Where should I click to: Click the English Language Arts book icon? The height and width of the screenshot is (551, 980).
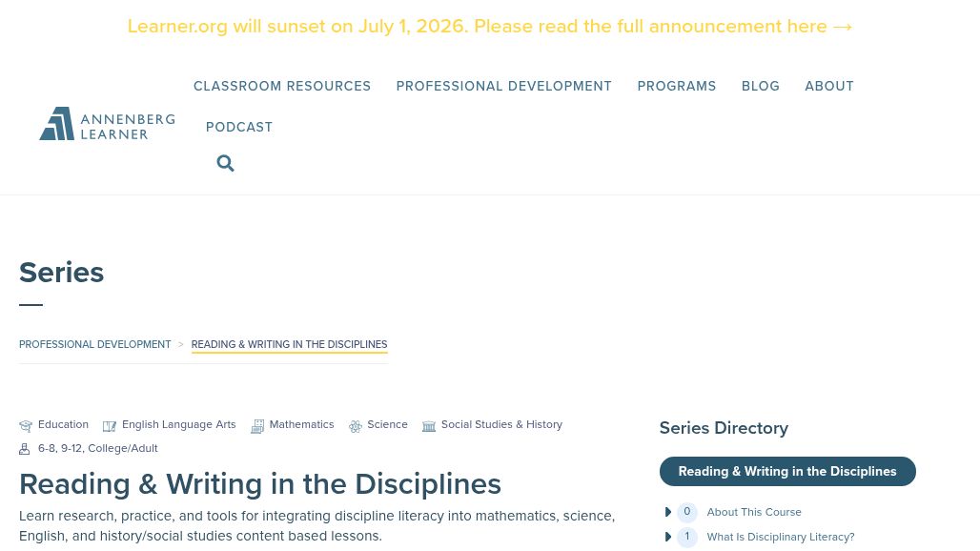pyautogui.click(x=110, y=426)
